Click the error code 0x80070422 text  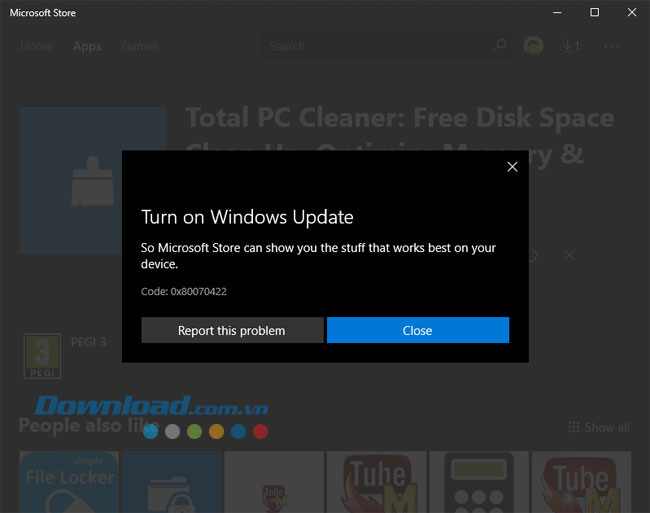184,291
